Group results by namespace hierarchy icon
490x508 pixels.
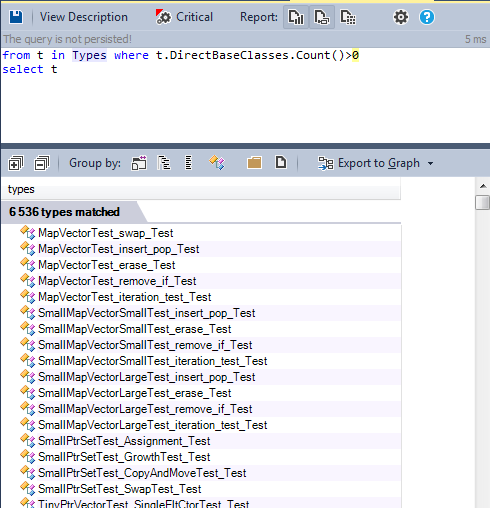tap(164, 163)
